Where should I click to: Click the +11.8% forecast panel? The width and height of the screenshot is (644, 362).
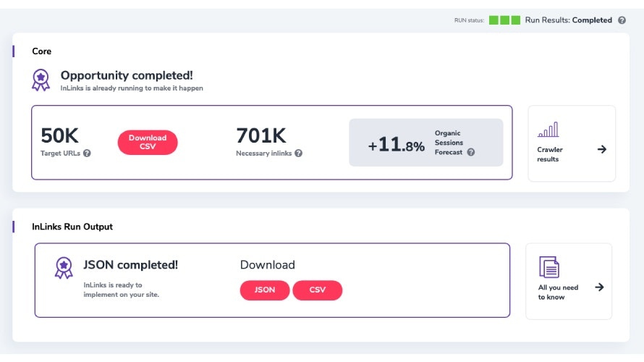(425, 143)
